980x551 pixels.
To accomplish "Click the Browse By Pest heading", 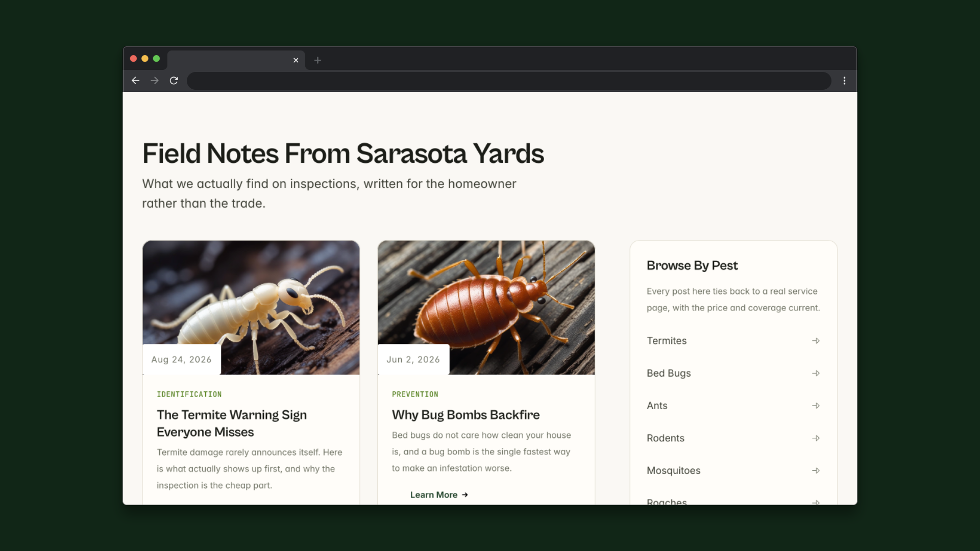I will 692,266.
